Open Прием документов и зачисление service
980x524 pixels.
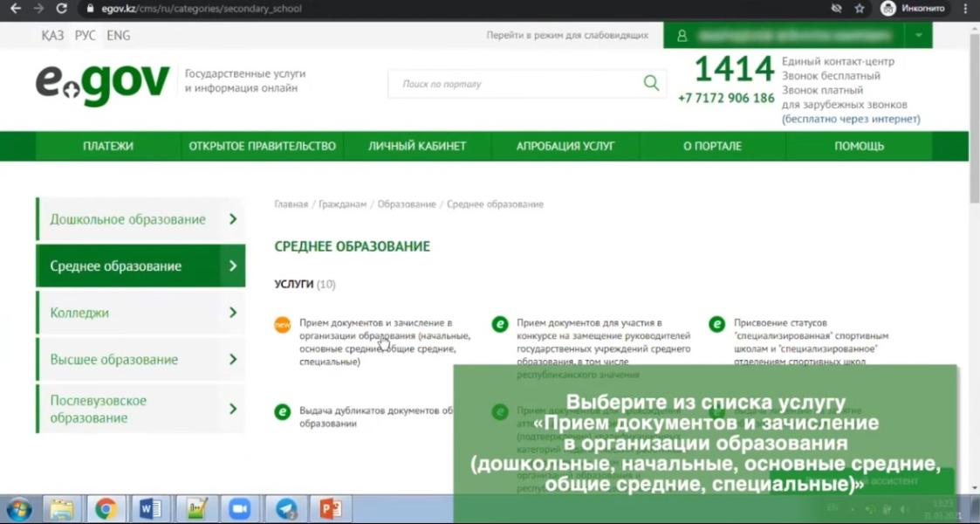[384, 342]
